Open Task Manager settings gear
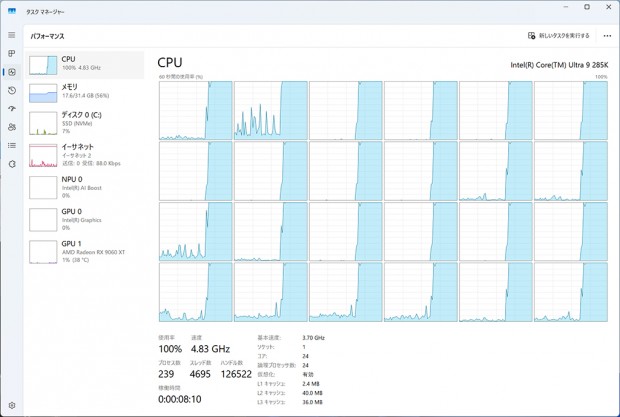 [12, 405]
